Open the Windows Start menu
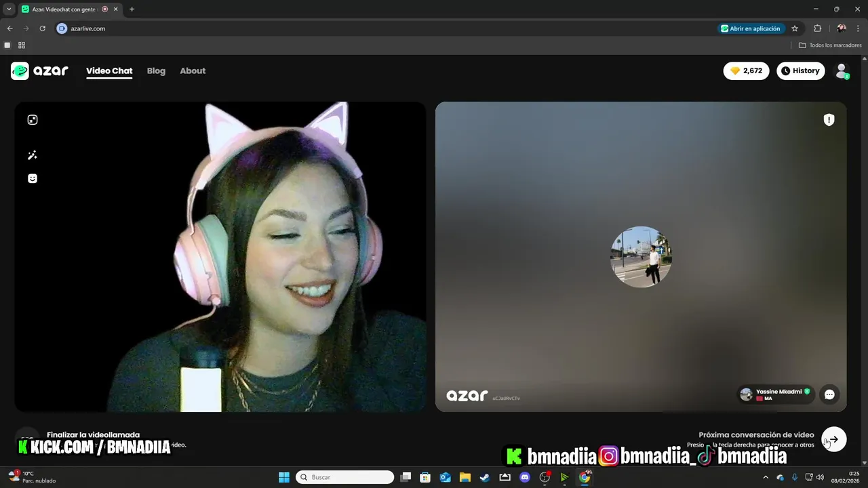Screen dimensions: 868x488 click(283, 477)
